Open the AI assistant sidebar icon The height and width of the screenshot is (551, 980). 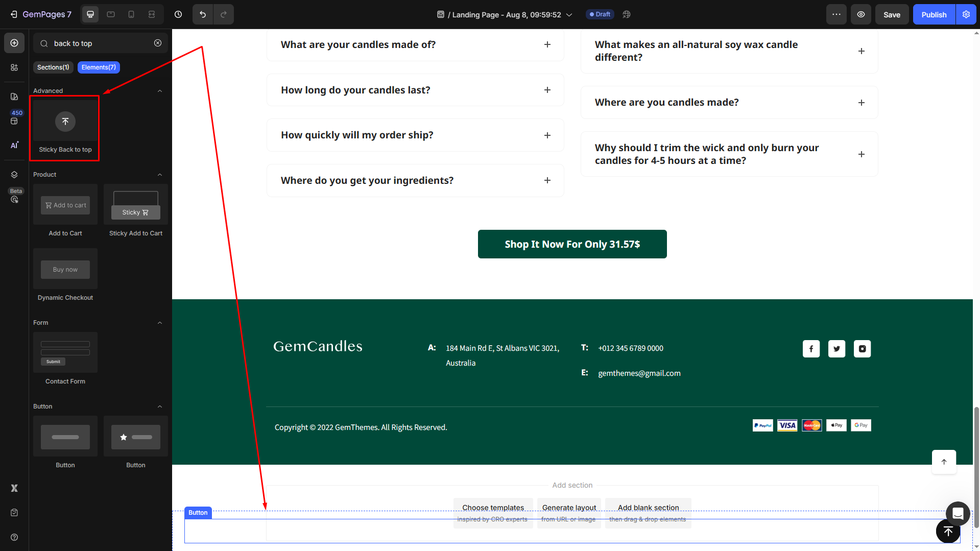tap(14, 145)
